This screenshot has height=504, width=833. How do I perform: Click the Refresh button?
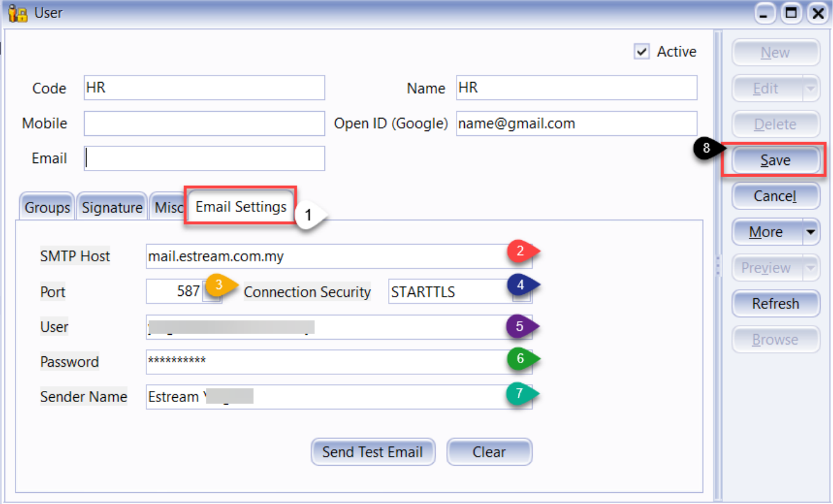(x=775, y=304)
